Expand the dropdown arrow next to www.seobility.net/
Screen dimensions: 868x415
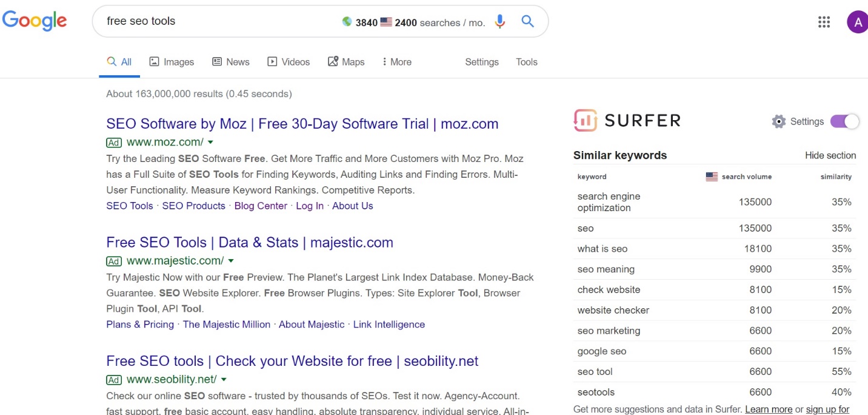point(224,380)
